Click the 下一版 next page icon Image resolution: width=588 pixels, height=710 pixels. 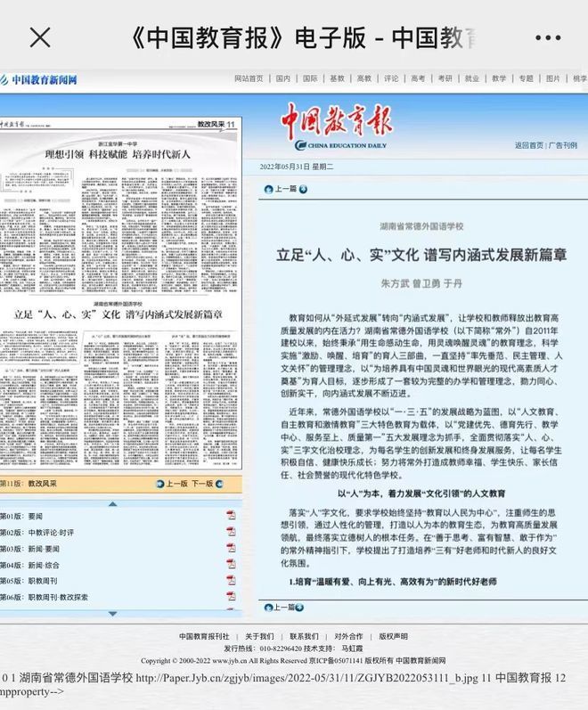219,484
